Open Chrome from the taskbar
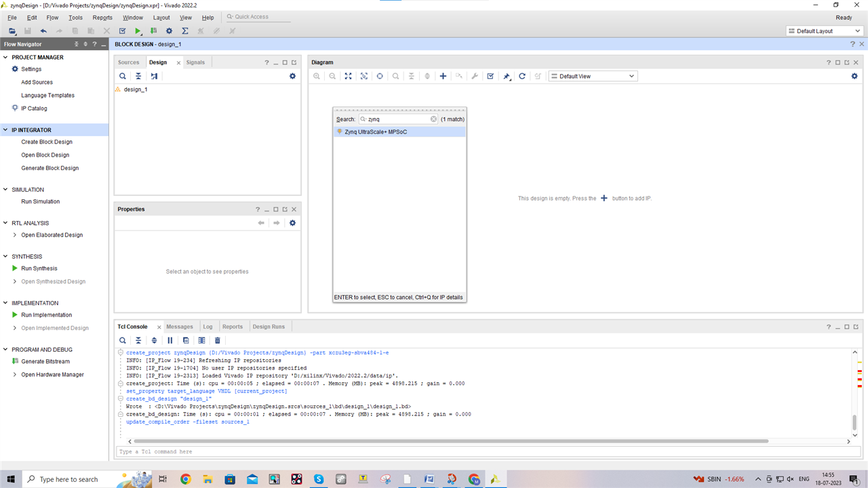 (186, 479)
